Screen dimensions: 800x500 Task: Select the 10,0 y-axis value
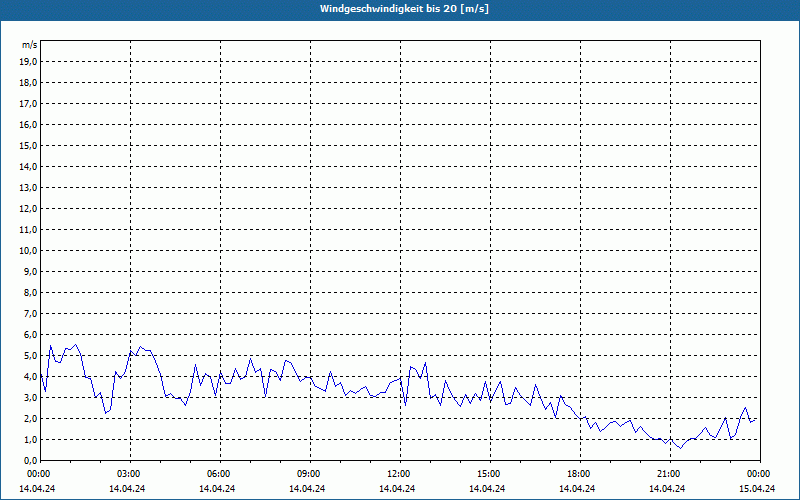pos(28,251)
